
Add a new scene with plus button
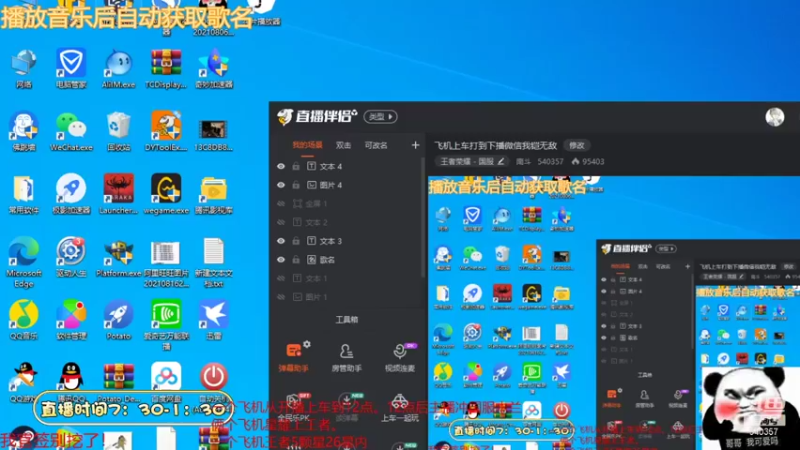(415, 145)
